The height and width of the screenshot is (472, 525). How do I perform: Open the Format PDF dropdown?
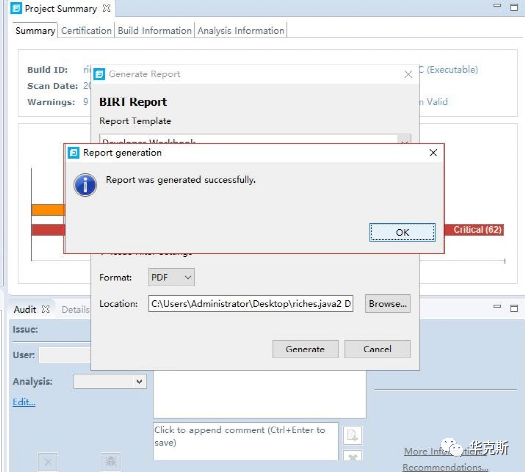(x=171, y=277)
